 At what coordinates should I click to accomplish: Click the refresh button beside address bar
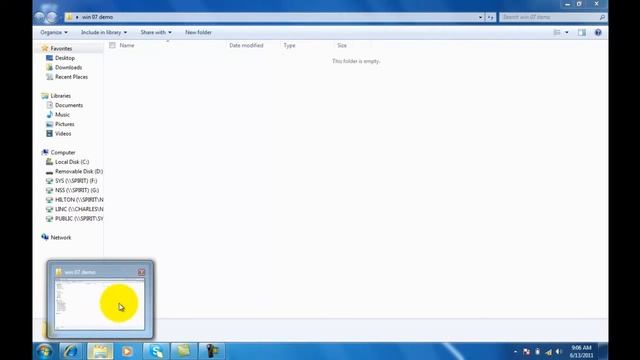tap(490, 17)
